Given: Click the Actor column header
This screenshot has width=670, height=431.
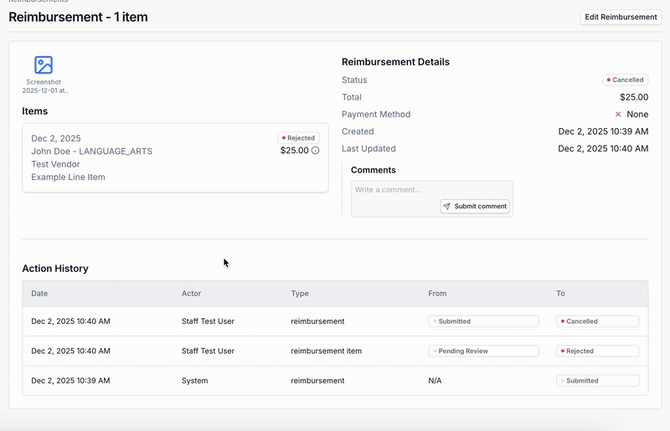Looking at the screenshot, I should pyautogui.click(x=192, y=294).
